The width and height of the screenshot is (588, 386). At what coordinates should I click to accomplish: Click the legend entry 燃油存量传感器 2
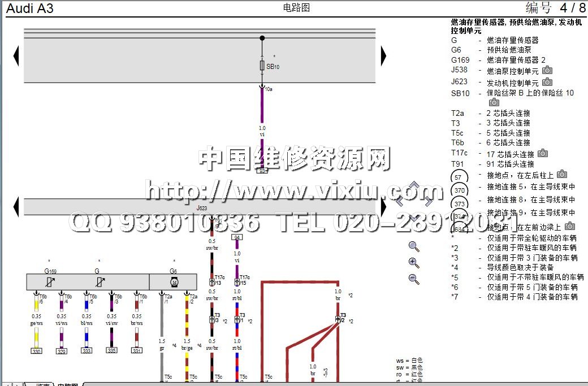(x=516, y=60)
